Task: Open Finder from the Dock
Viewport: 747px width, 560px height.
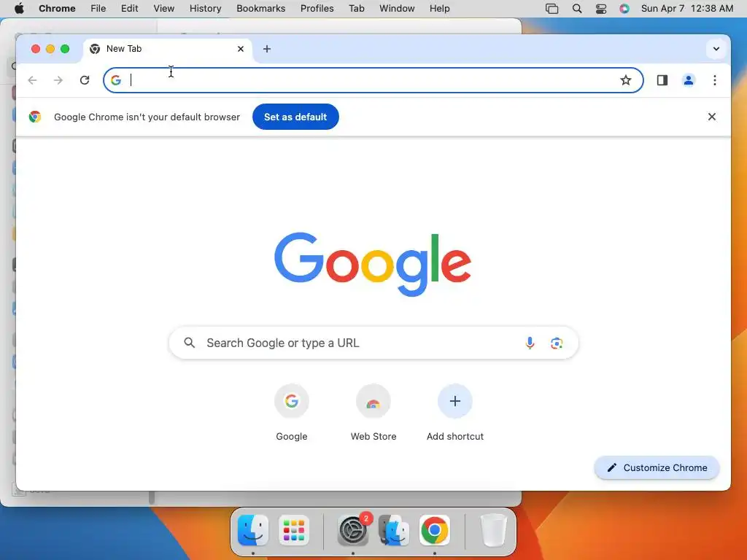Action: [x=253, y=531]
